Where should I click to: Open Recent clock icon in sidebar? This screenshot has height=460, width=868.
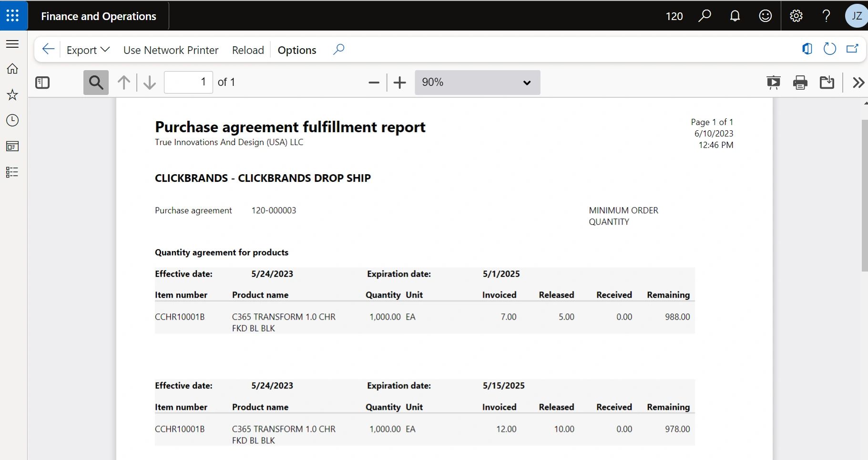pos(12,120)
